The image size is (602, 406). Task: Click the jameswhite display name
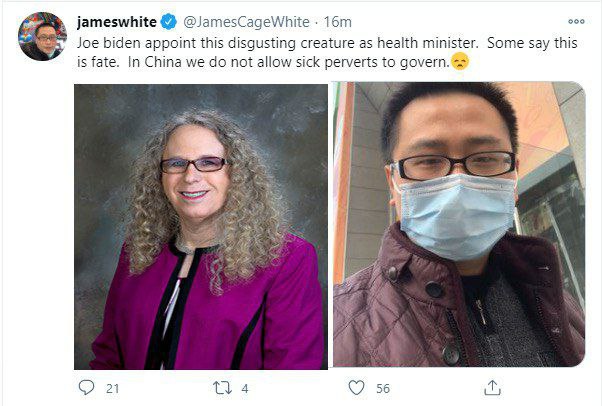click(117, 22)
